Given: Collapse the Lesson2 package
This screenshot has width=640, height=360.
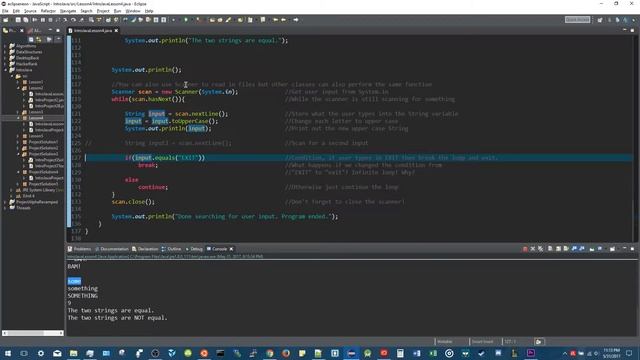Looking at the screenshot, I should pyautogui.click(x=18, y=88).
